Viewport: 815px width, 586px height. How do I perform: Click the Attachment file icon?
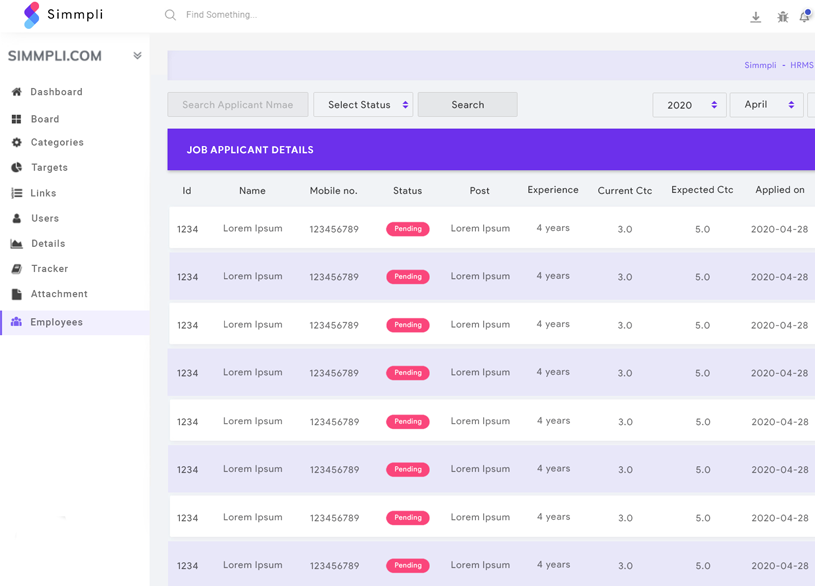click(17, 294)
